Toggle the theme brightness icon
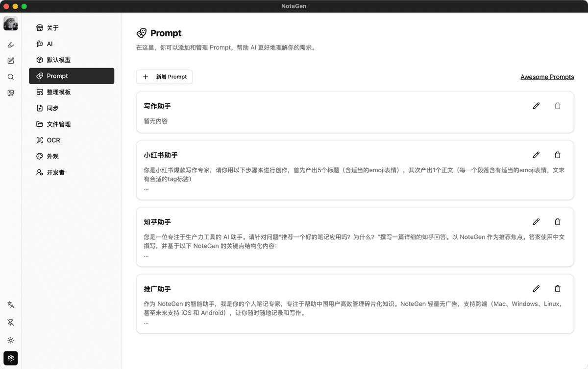 tap(11, 340)
